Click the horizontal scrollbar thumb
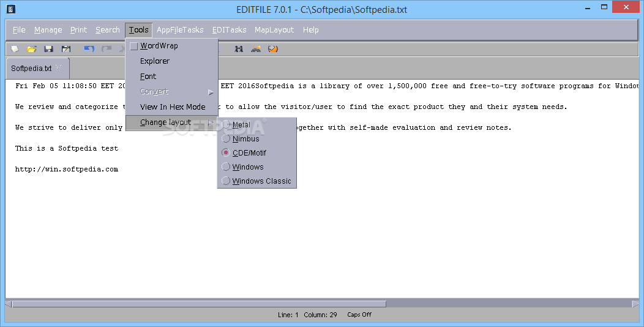The width and height of the screenshot is (644, 327). point(199,304)
